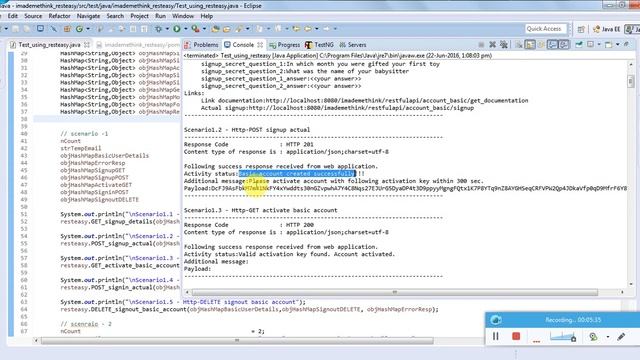The image size is (640, 360).
Task: Open the Help menu
Action: pos(207,16)
